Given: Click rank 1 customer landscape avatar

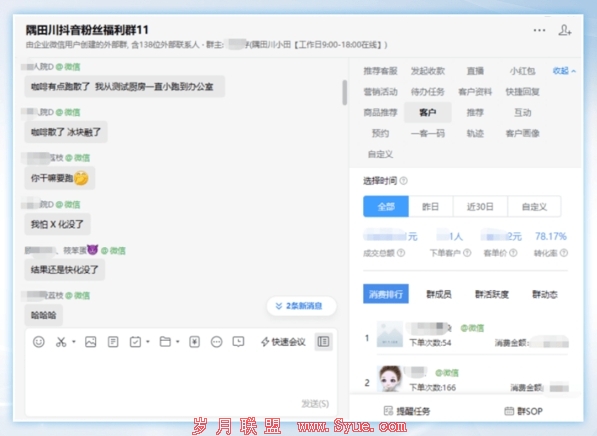Looking at the screenshot, I should click(x=390, y=334).
